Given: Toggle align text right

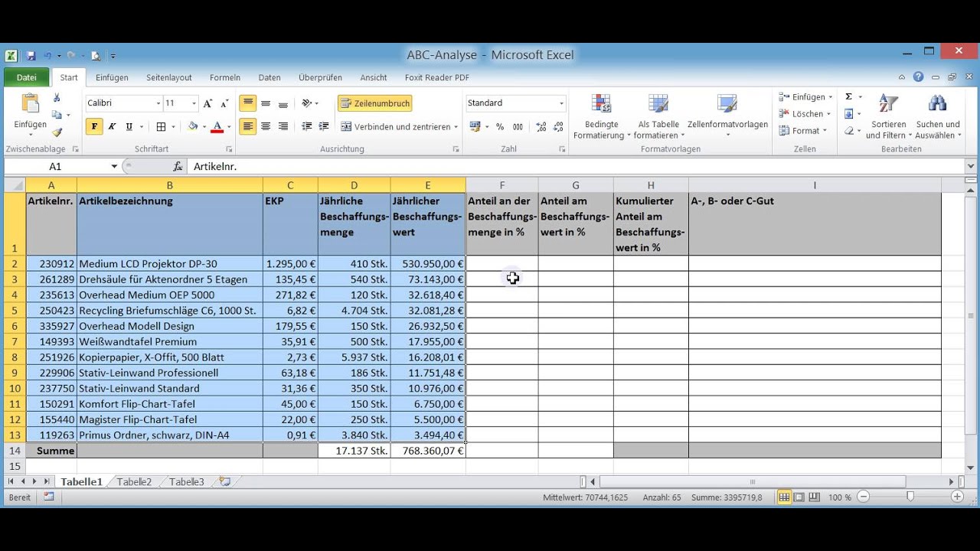Looking at the screenshot, I should tap(283, 127).
